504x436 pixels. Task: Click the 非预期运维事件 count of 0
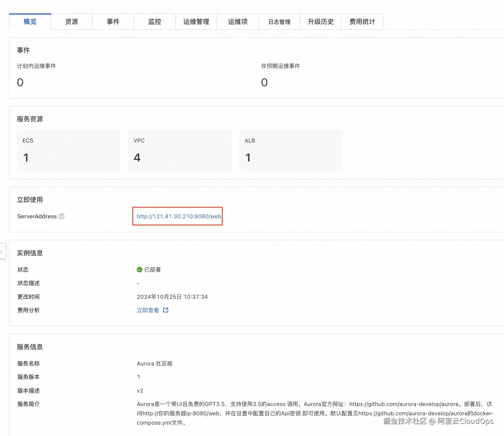264,82
